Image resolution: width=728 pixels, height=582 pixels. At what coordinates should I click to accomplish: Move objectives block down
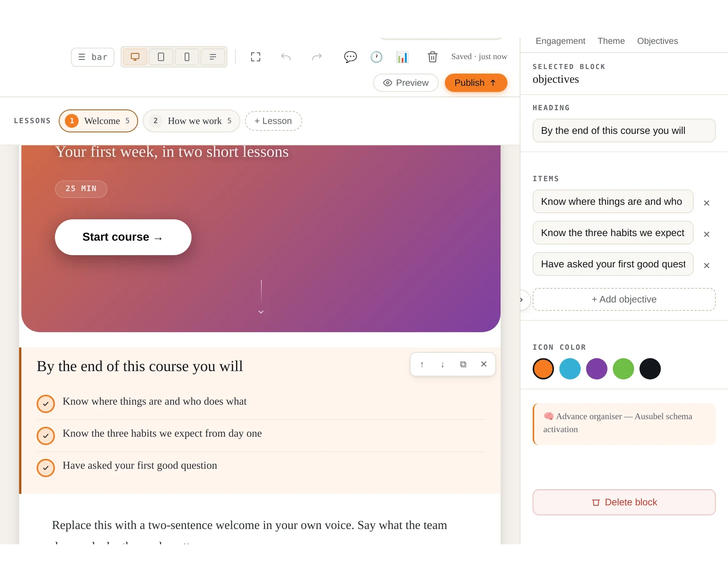coord(443,365)
